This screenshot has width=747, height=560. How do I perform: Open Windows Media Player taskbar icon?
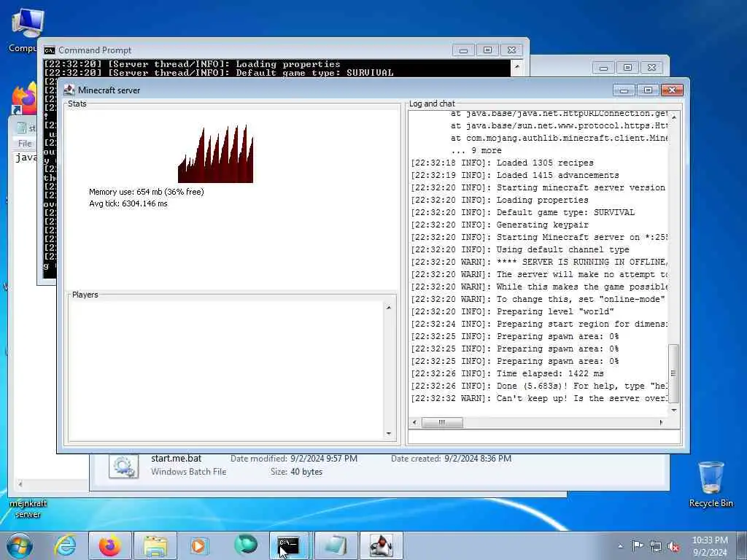pos(199,545)
